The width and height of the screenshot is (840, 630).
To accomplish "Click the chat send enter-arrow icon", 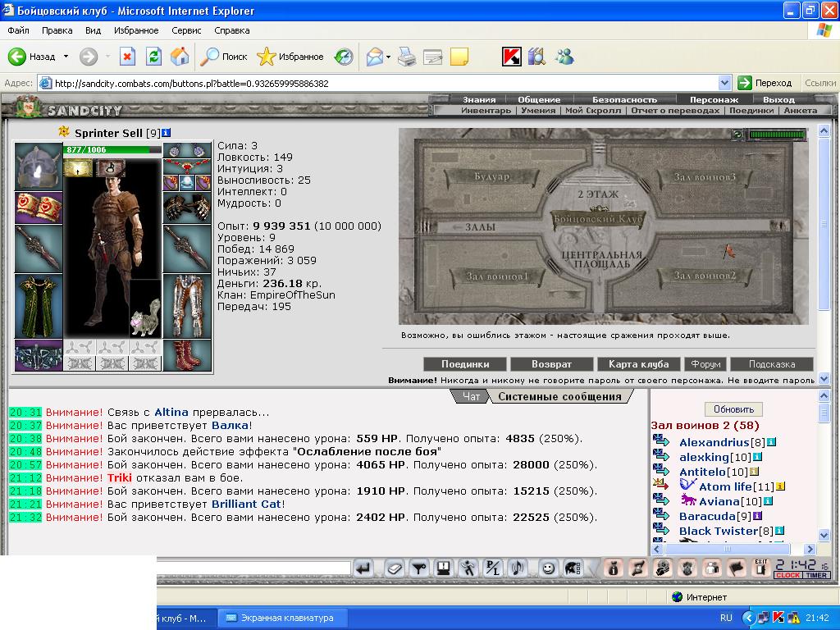I will tap(363, 568).
